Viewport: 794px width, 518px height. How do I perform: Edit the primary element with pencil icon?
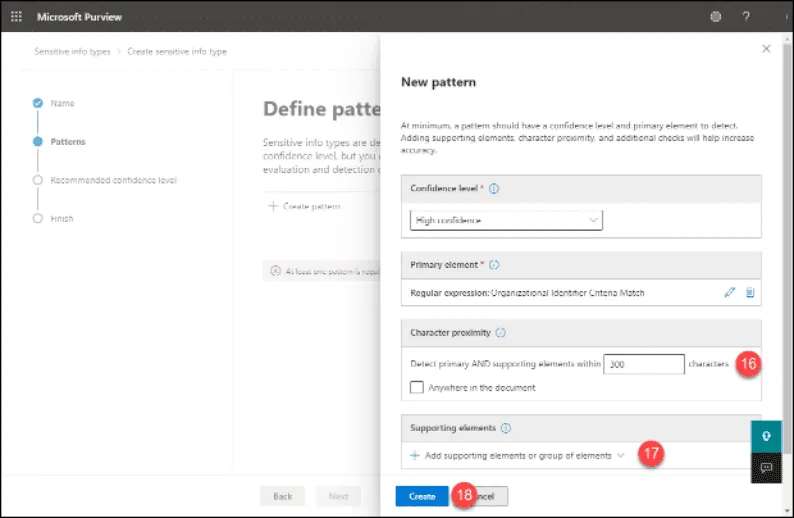[x=729, y=293]
